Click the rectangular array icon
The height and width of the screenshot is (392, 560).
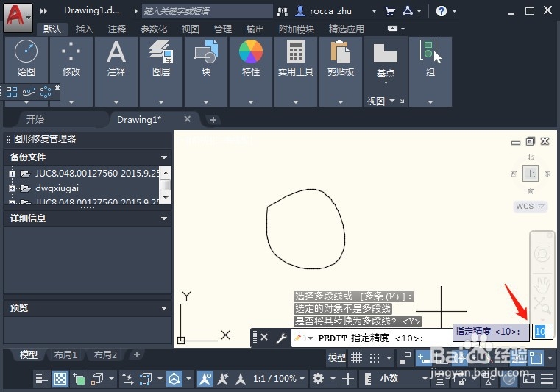12,92
